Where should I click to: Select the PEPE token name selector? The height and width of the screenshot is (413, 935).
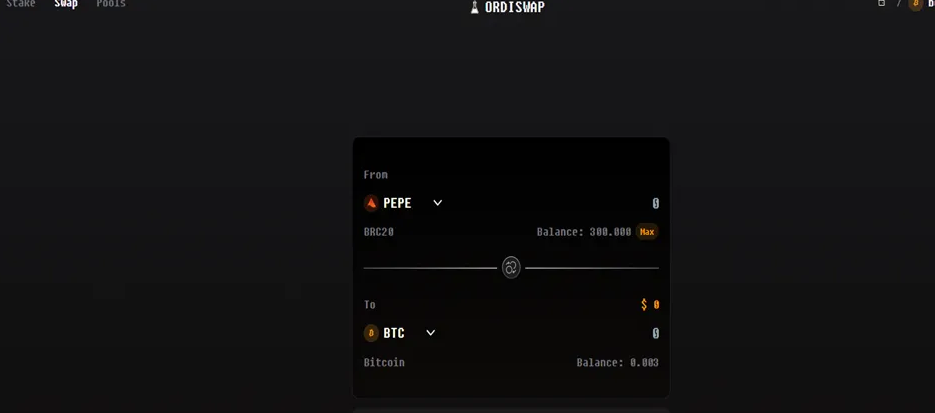(x=397, y=203)
